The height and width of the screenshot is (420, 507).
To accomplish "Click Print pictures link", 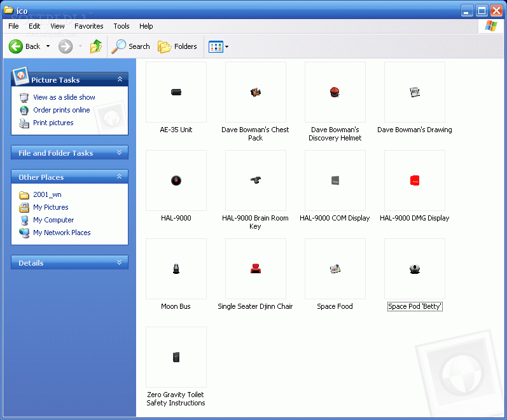I will click(53, 123).
